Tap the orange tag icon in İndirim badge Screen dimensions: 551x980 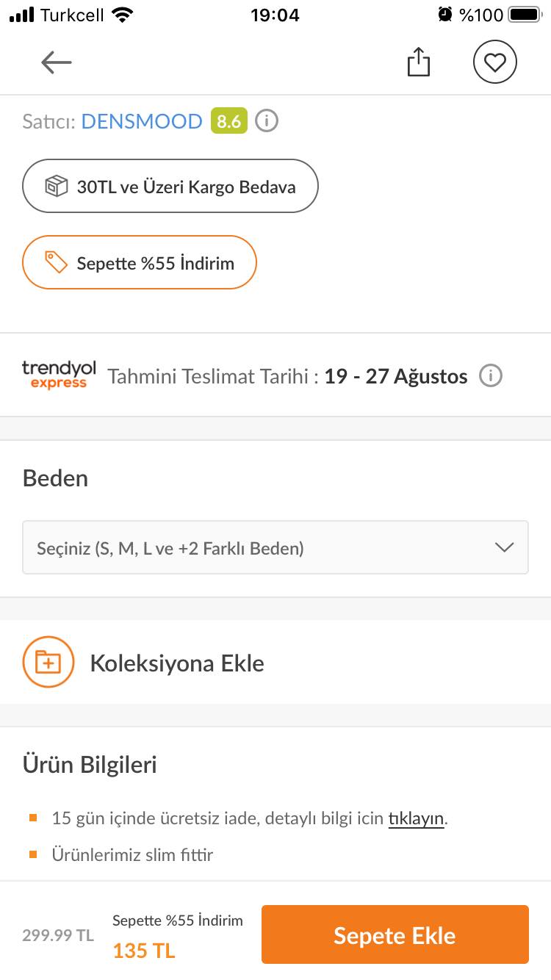click(57, 262)
